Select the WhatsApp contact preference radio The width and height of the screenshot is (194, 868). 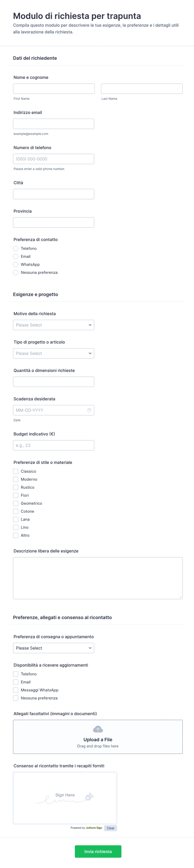pyautogui.click(x=15, y=264)
